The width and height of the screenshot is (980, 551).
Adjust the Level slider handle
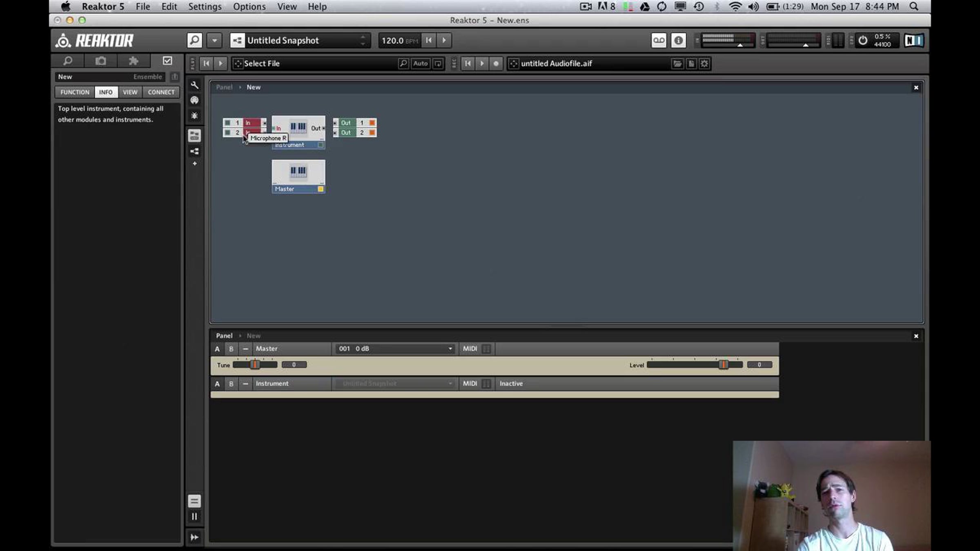(x=723, y=364)
